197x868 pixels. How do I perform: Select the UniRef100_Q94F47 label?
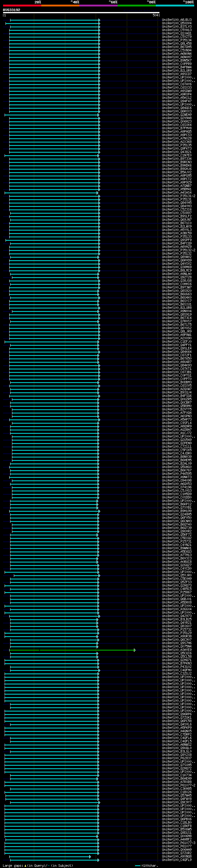(177, 101)
